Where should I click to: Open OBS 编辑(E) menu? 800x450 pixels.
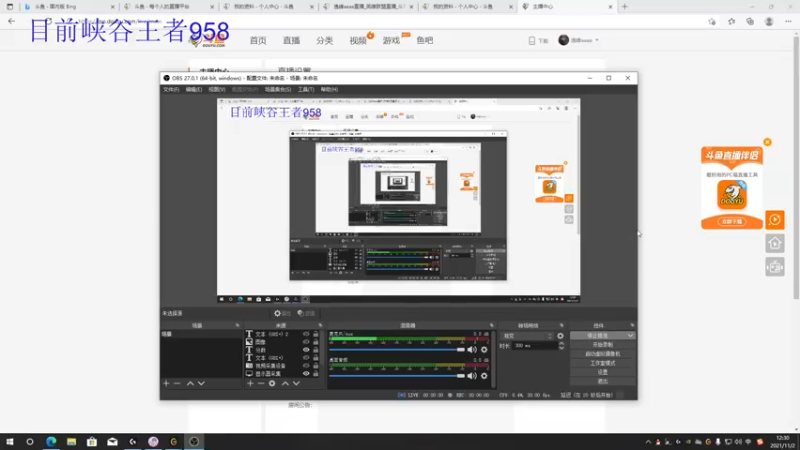pyautogui.click(x=193, y=89)
